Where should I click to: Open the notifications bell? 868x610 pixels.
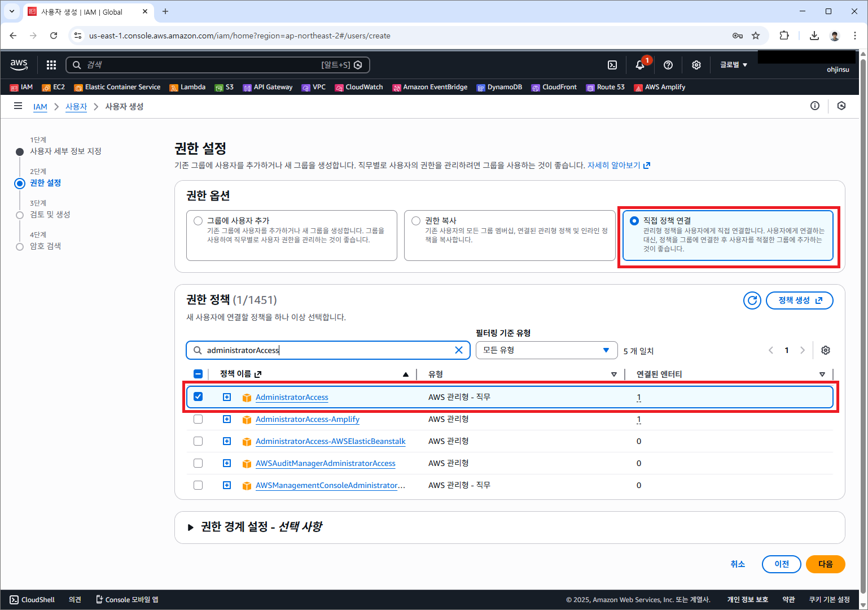coord(640,65)
